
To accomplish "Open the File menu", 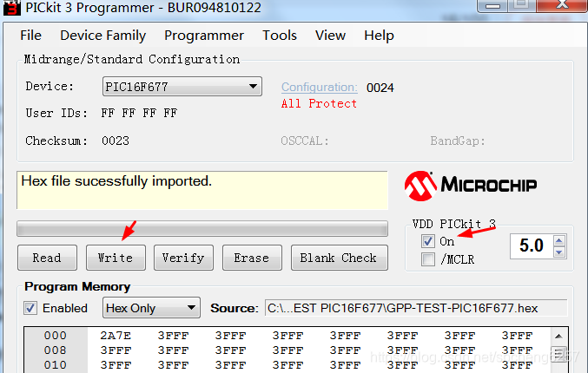I will tap(30, 36).
